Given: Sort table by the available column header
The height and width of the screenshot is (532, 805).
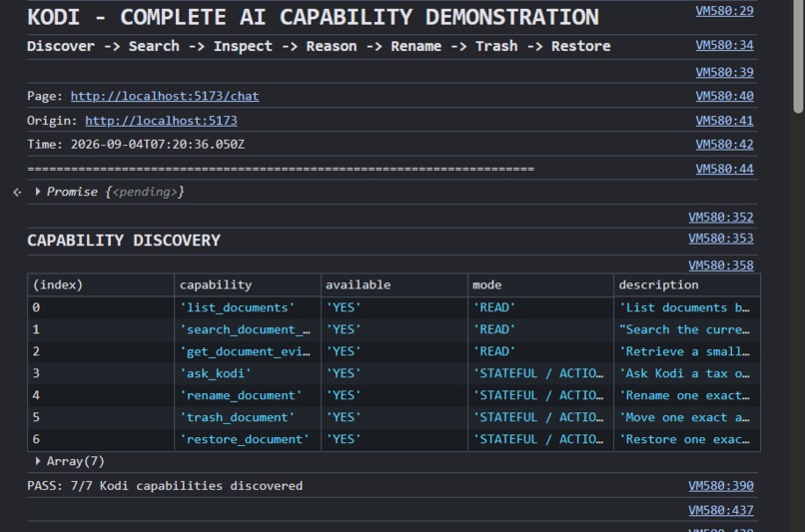Looking at the screenshot, I should (x=395, y=284).
